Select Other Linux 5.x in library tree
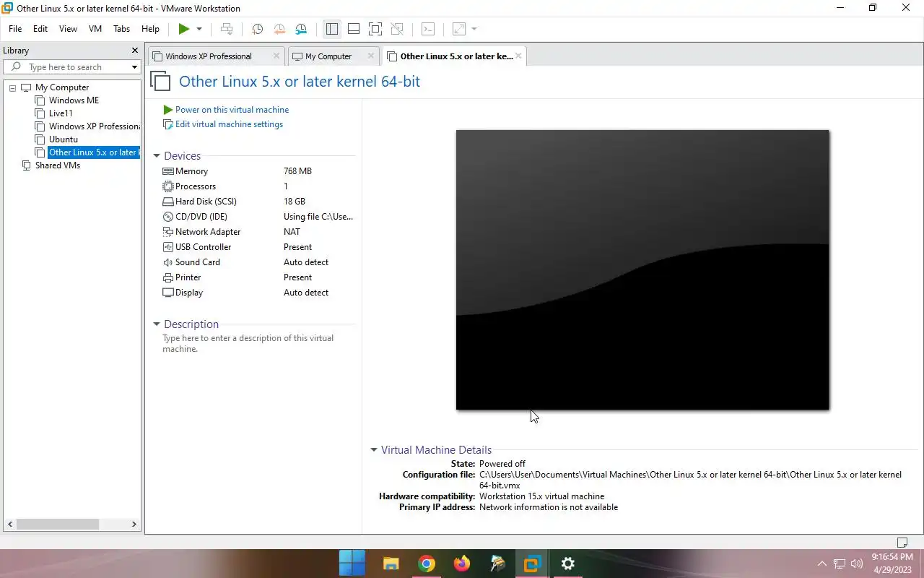 coord(93,152)
